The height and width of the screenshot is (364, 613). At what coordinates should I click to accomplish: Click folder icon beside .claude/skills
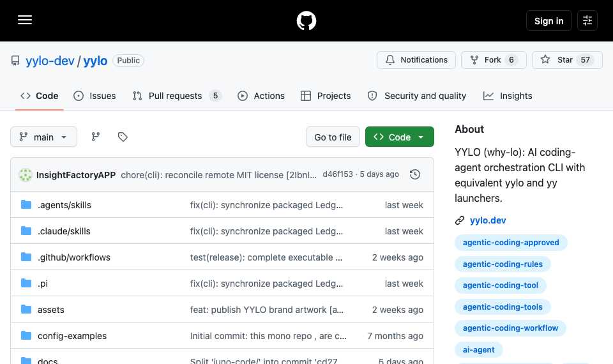pyautogui.click(x=26, y=231)
